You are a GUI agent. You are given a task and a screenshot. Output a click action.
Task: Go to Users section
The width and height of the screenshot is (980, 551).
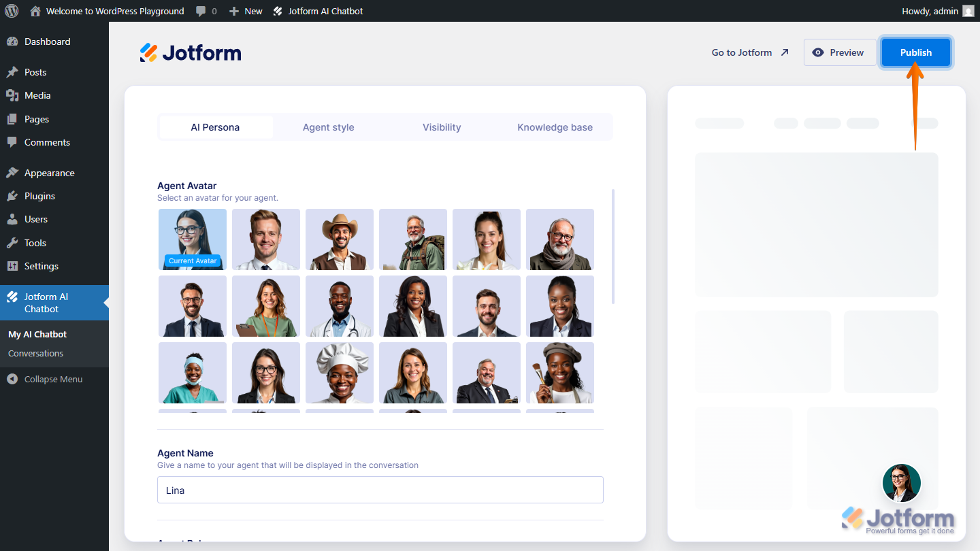point(54,219)
